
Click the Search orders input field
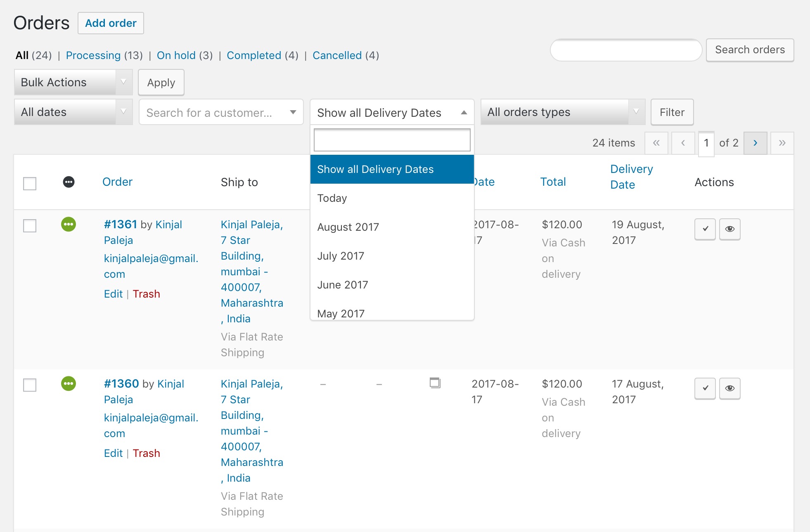pyautogui.click(x=626, y=50)
